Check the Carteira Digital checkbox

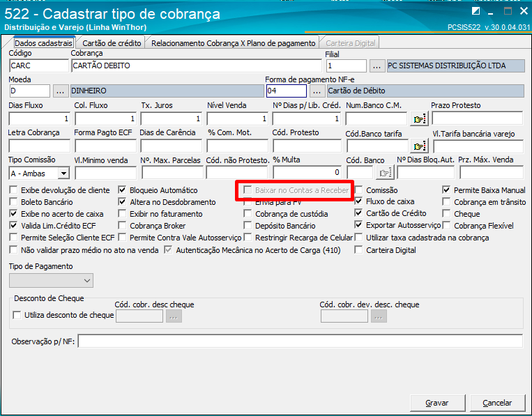click(x=358, y=250)
